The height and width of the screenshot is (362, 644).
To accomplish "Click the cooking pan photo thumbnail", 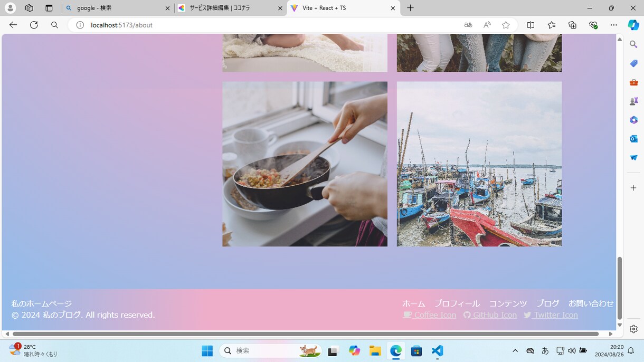I will click(305, 164).
